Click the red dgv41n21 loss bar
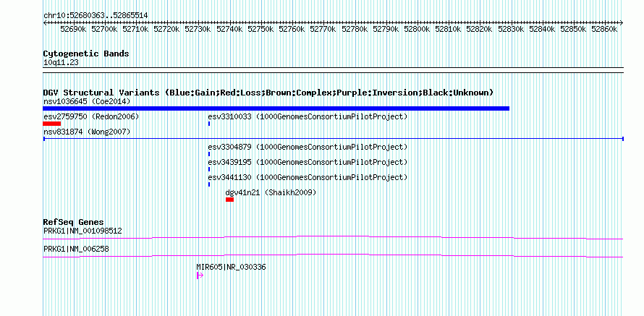Image resolution: width=644 pixels, height=316 pixels. 229,200
